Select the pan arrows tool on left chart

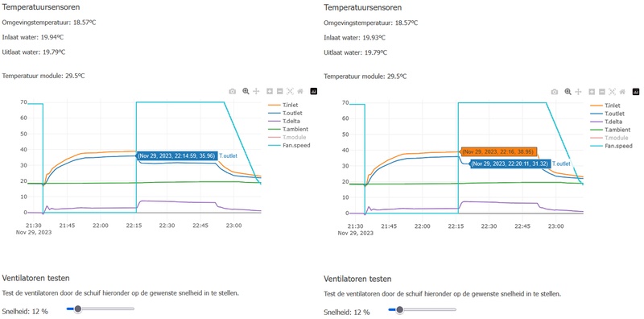(256, 91)
